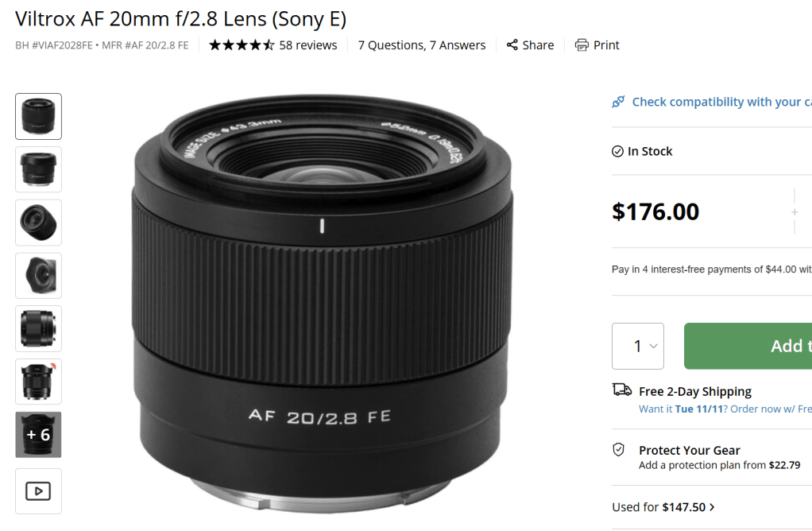Click the compatibility check plug icon

[x=618, y=102]
